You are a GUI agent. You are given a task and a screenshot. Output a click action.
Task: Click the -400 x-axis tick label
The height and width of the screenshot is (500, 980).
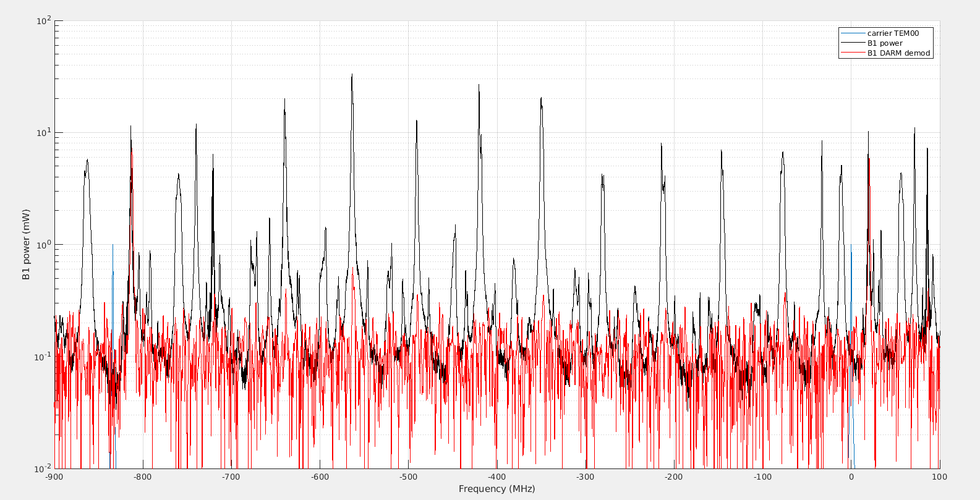497,477
